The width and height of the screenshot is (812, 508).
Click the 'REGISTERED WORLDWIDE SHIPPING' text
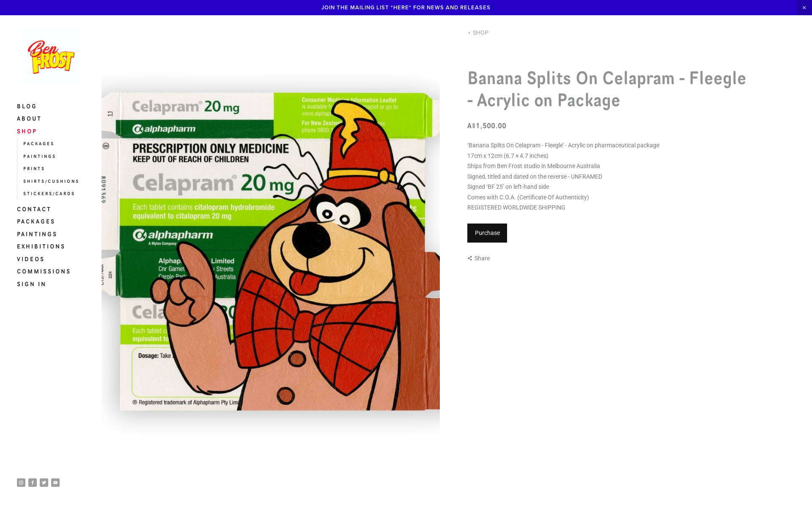click(x=516, y=207)
